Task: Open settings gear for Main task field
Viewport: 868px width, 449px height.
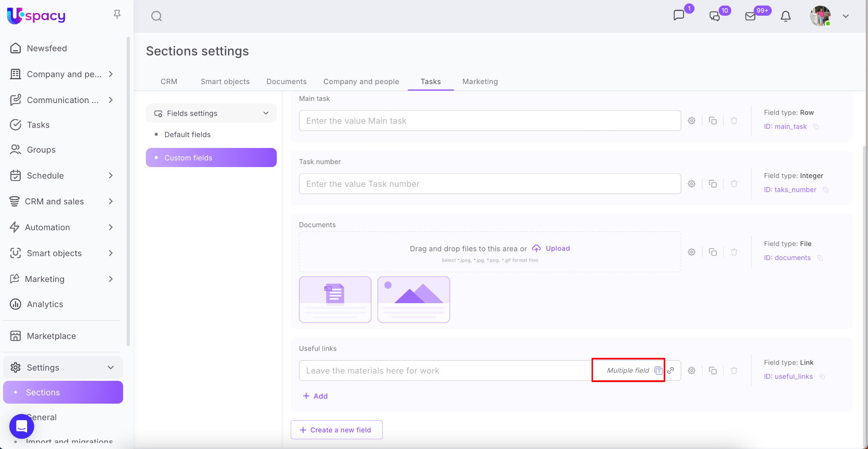Action: coord(692,121)
